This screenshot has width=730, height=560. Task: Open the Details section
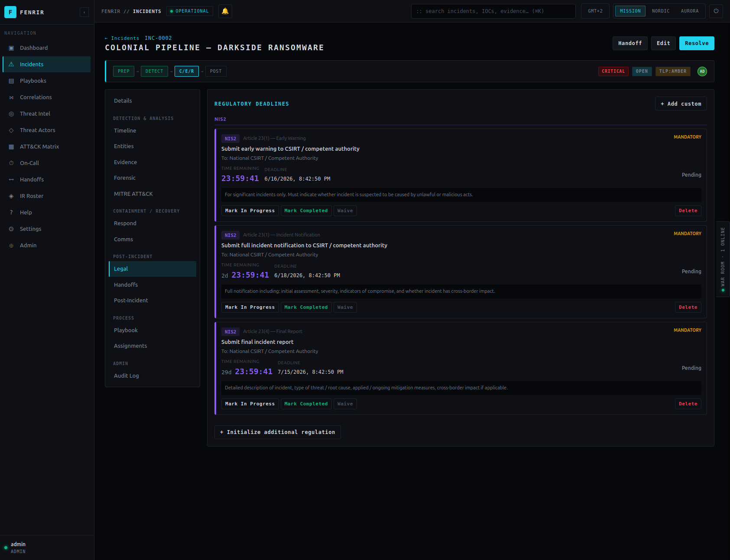(x=152, y=101)
